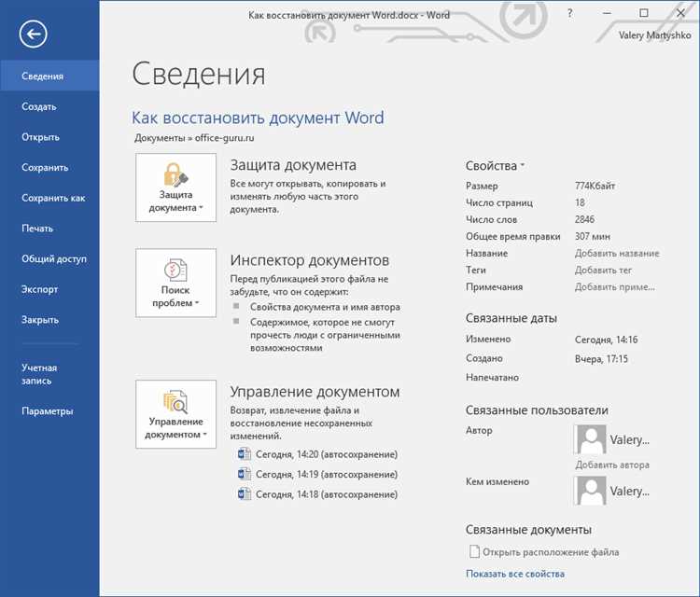Minimize the Word window
The height and width of the screenshot is (597, 700).
(x=607, y=13)
